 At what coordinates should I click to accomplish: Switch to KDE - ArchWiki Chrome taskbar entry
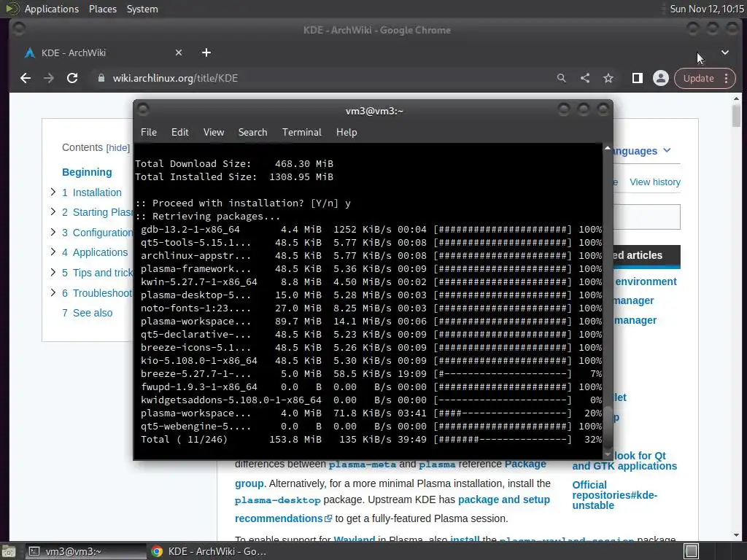click(x=209, y=551)
